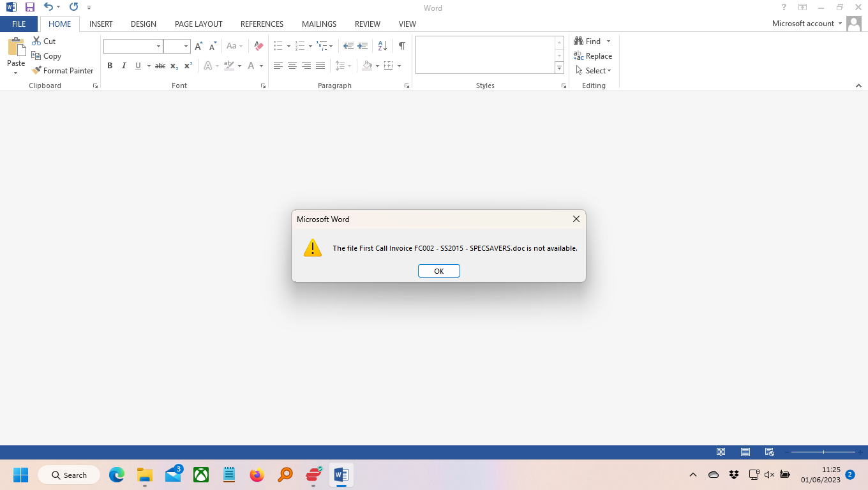This screenshot has height=490, width=868.
Task: Click the Bullets list icon
Action: [x=278, y=46]
